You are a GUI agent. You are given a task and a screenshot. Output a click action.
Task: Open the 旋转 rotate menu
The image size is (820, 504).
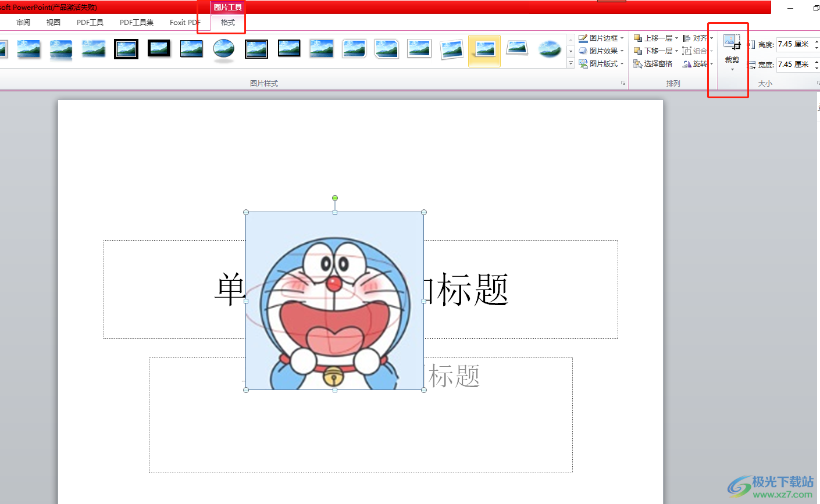698,64
